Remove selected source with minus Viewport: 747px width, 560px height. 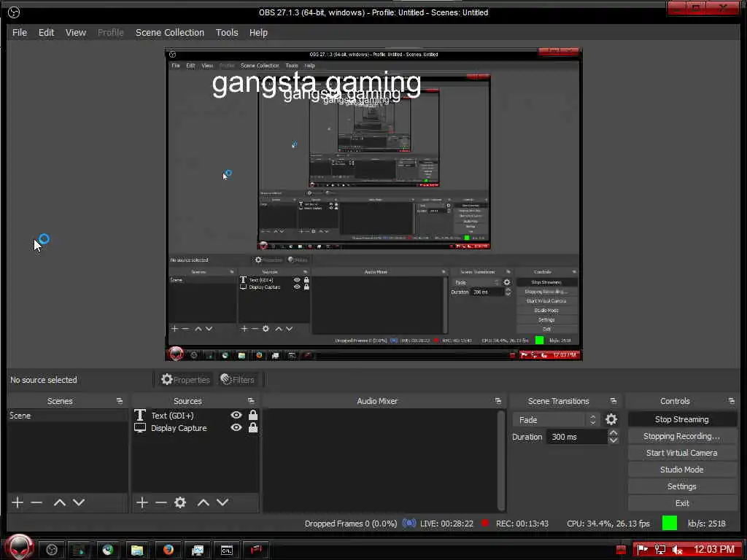point(161,502)
